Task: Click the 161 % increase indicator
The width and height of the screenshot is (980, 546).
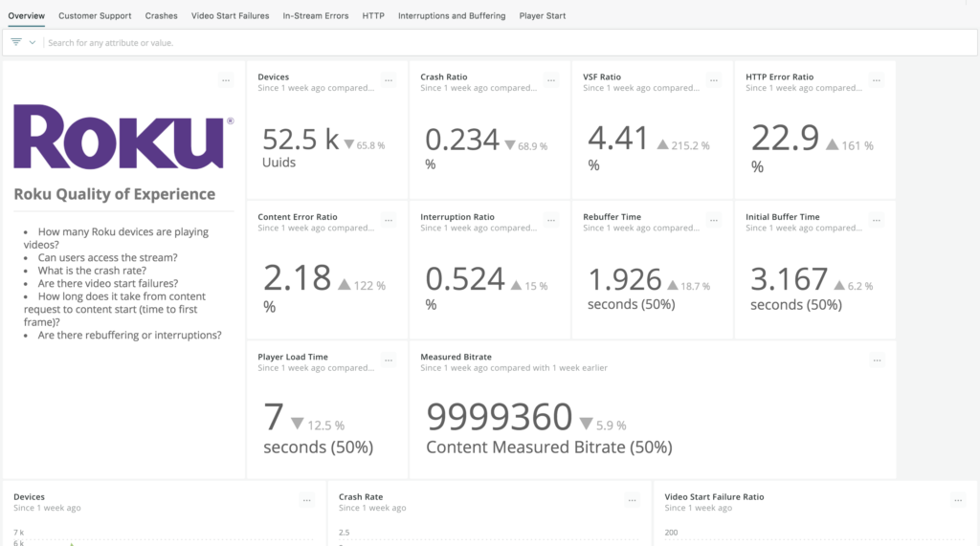Action: tap(850, 145)
